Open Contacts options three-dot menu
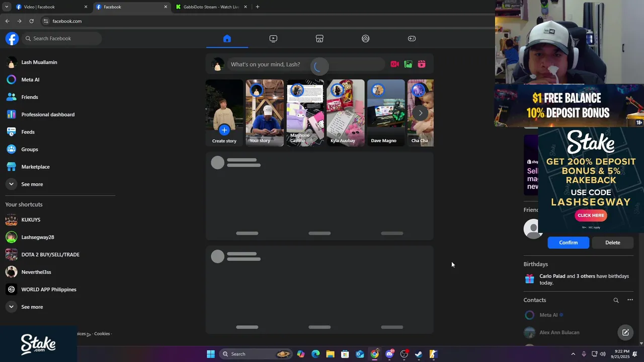The image size is (644, 362). tap(630, 300)
